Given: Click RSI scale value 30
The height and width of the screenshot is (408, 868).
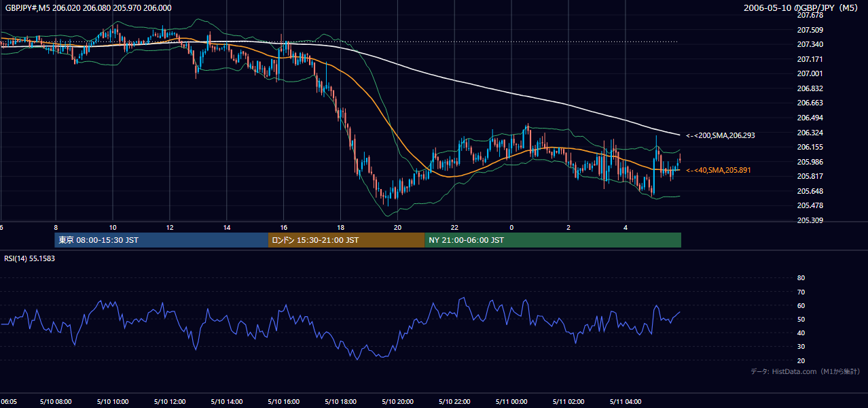Looking at the screenshot, I should pyautogui.click(x=801, y=347).
